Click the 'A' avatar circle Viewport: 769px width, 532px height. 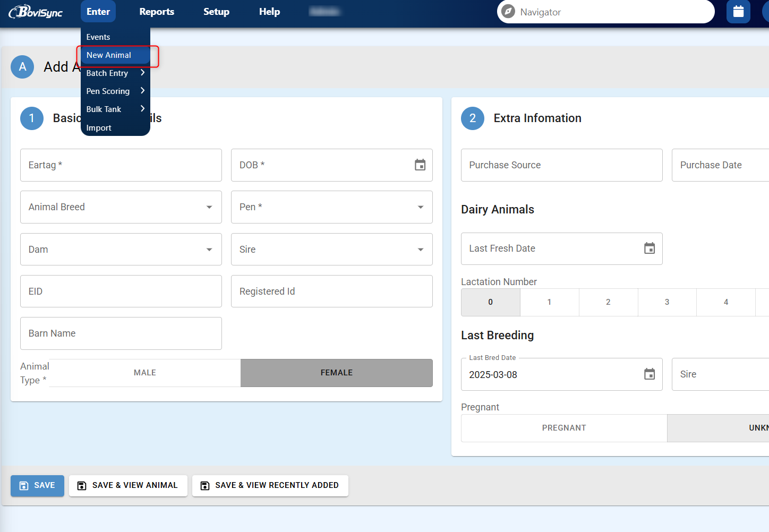click(x=22, y=67)
